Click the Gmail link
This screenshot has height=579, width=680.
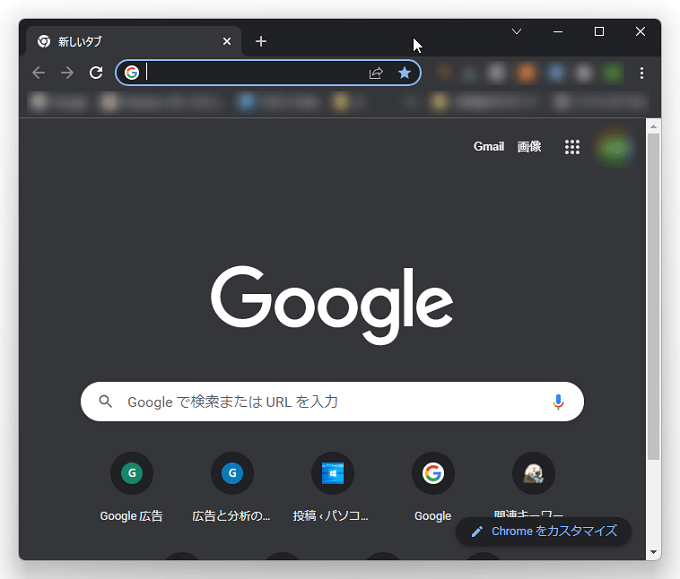pos(488,147)
